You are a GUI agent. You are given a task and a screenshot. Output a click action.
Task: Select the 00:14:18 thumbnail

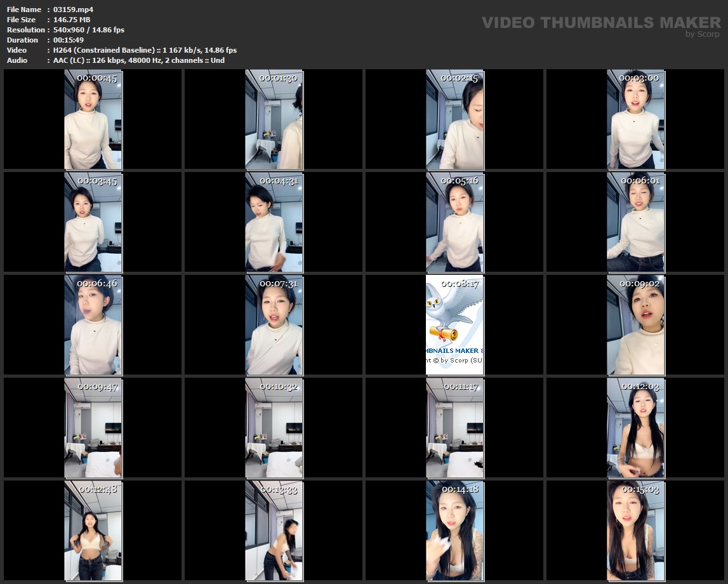454,531
